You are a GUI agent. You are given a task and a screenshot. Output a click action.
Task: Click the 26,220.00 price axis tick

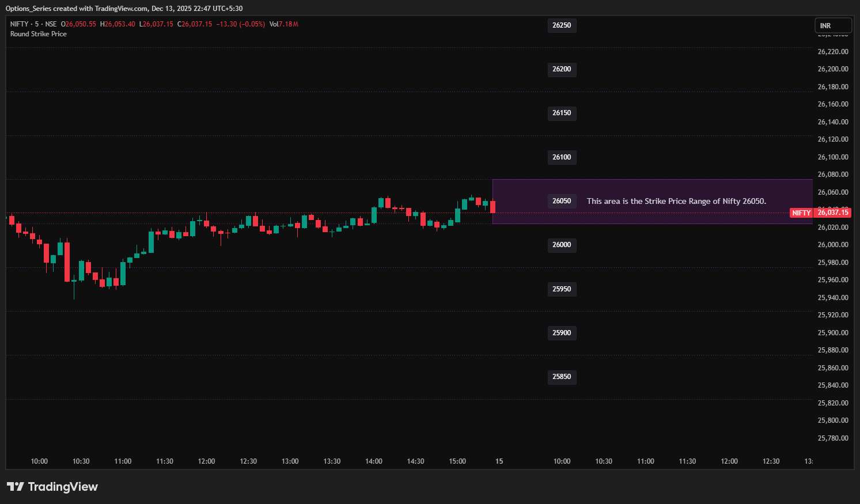click(x=833, y=52)
